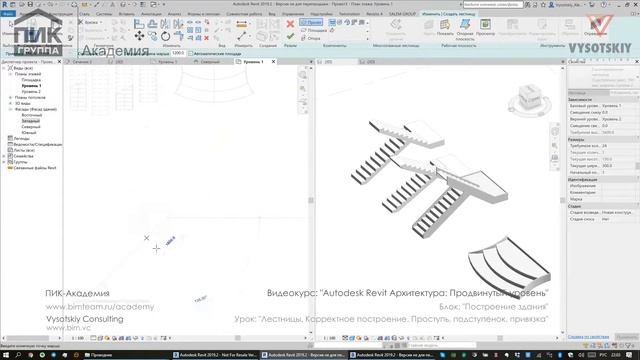Click the Modify arrow selection tool
This screenshot has height=360, width=640.
10,25
